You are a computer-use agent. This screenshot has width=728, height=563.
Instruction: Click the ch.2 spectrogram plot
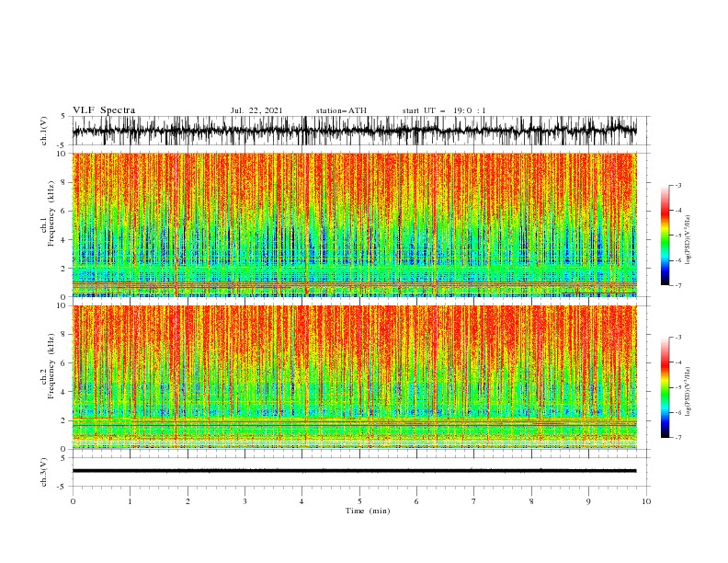click(x=354, y=377)
